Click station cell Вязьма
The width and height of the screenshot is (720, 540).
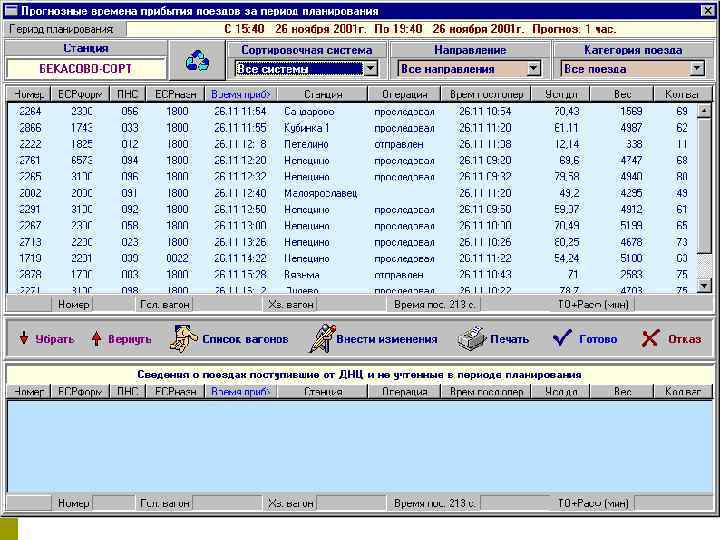(302, 275)
